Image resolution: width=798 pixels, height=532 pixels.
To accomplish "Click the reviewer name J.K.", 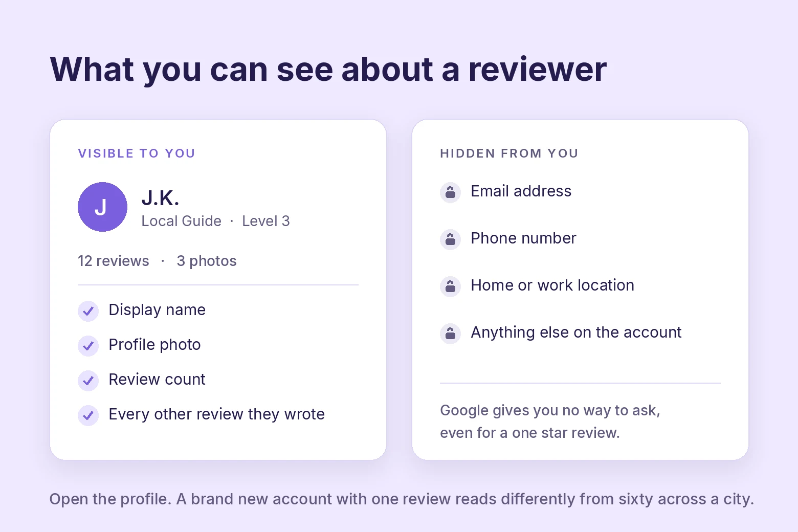I will [x=161, y=198].
